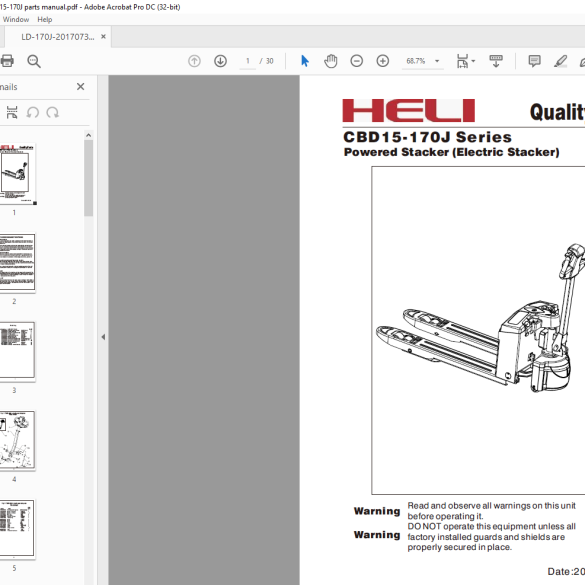This screenshot has width=585, height=585.
Task: Zoom out with the minus icon
Action: click(357, 61)
